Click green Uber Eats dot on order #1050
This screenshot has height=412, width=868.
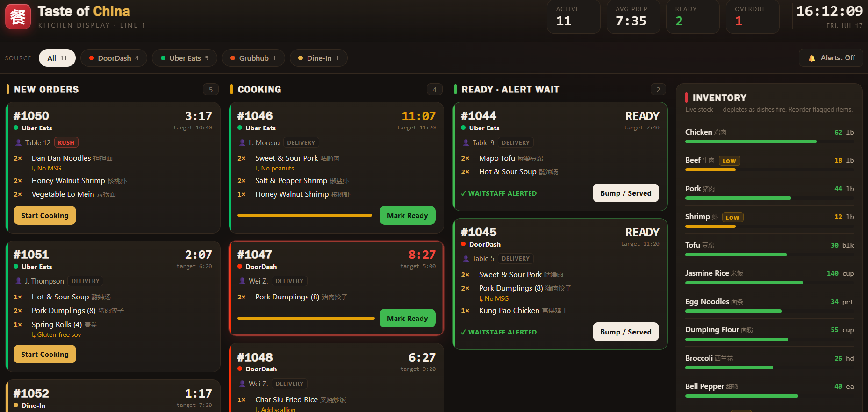[x=16, y=128]
